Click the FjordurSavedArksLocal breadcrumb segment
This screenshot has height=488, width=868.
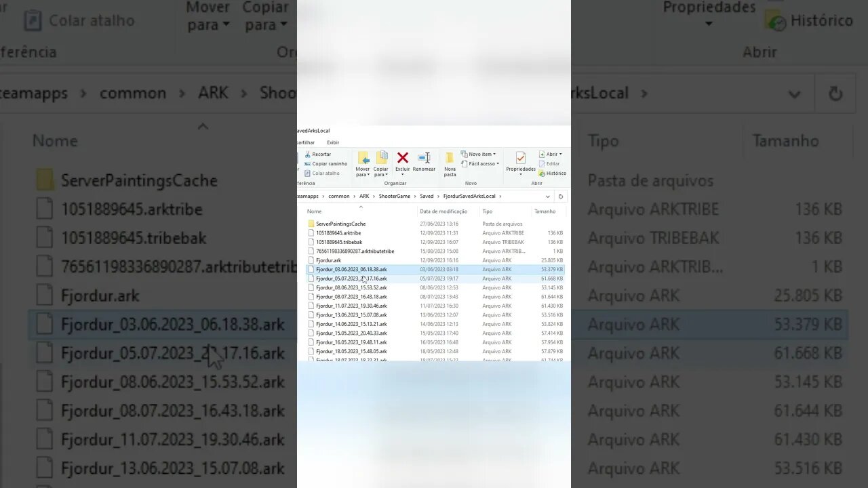pos(470,196)
